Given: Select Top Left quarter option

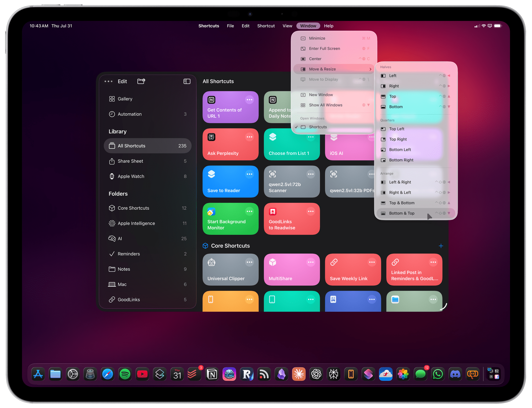Looking at the screenshot, I should click(x=416, y=129).
